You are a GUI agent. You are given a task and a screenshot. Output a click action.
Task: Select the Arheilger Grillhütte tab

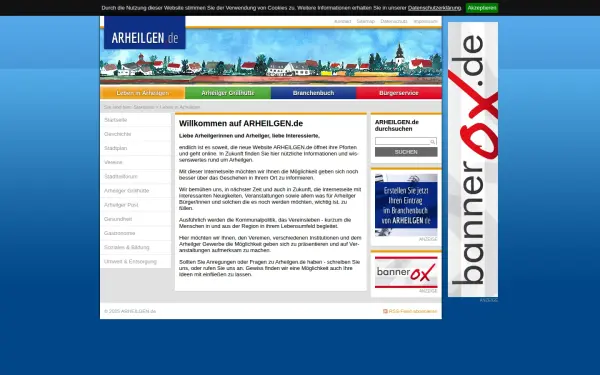tap(228, 93)
